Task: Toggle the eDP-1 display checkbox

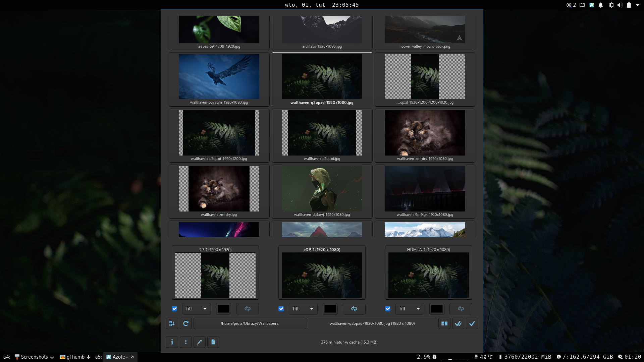Action: 281,309
